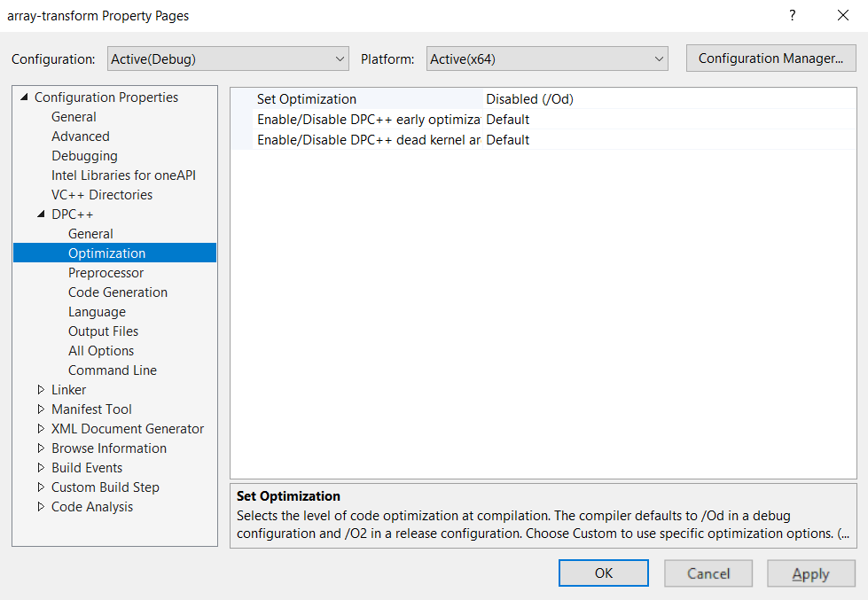868x600 pixels.
Task: Open the Configuration Manager dialog
Action: [x=770, y=58]
